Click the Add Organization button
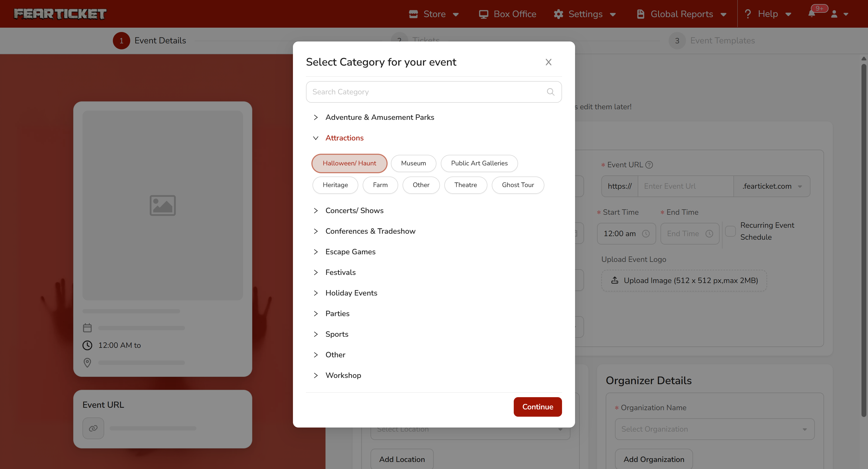This screenshot has width=868, height=469. click(653, 459)
